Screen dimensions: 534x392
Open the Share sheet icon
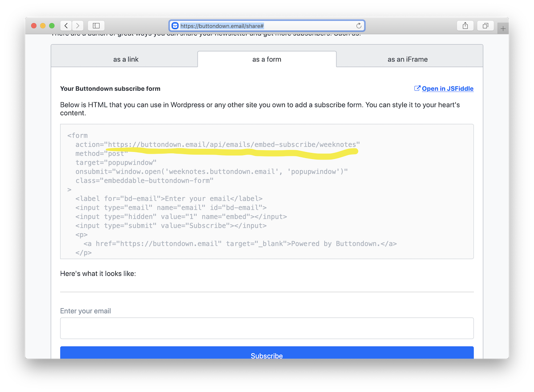[x=465, y=26]
